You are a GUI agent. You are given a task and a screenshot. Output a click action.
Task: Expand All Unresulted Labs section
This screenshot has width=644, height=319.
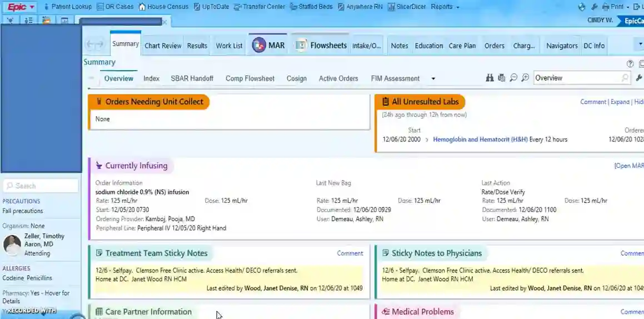tap(620, 102)
